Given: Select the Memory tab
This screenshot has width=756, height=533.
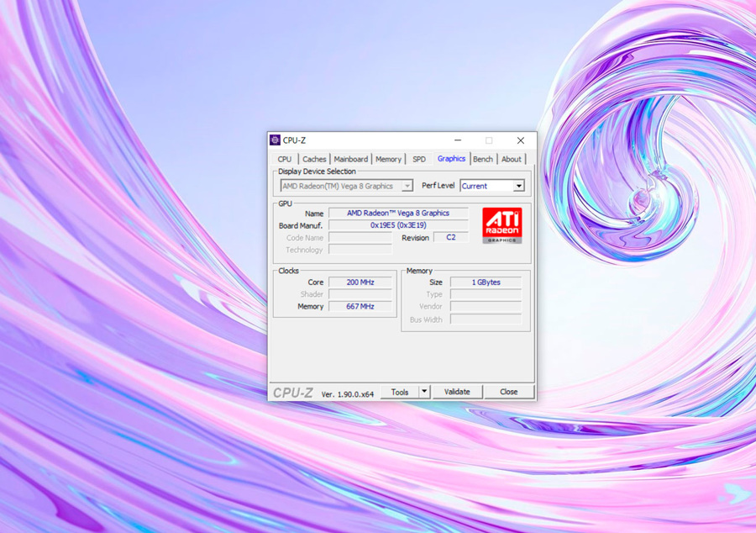Looking at the screenshot, I should click(388, 159).
